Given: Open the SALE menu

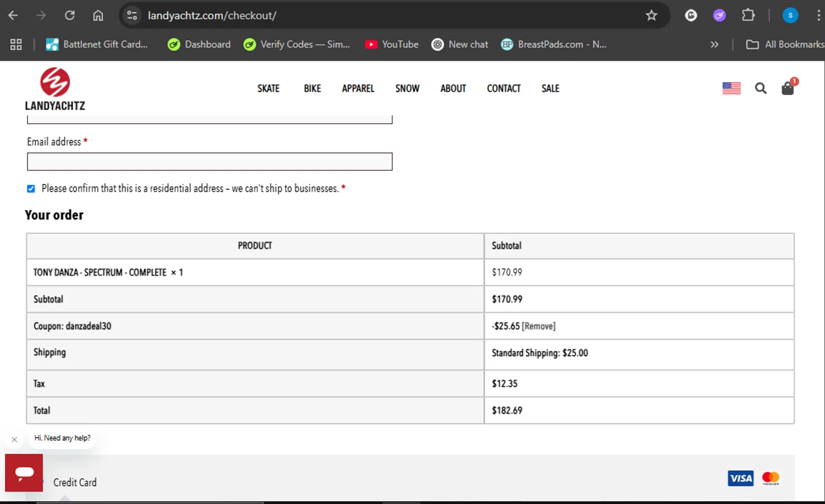Looking at the screenshot, I should 551,88.
